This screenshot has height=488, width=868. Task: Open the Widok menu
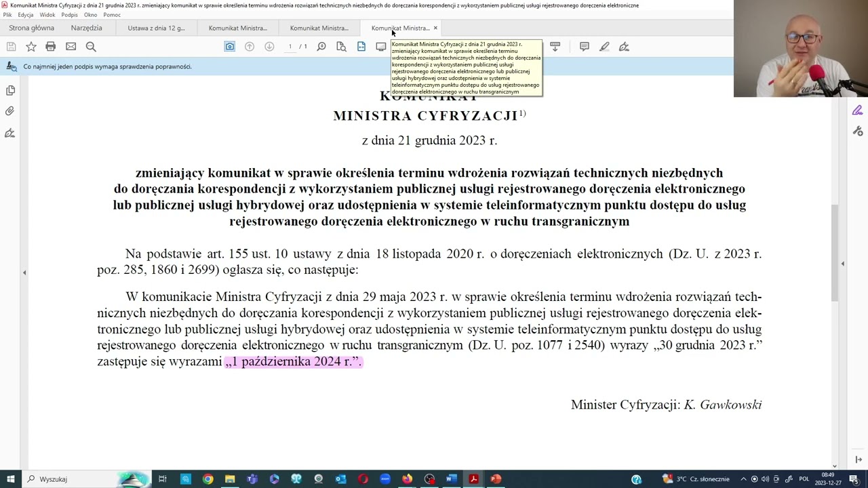(47, 15)
